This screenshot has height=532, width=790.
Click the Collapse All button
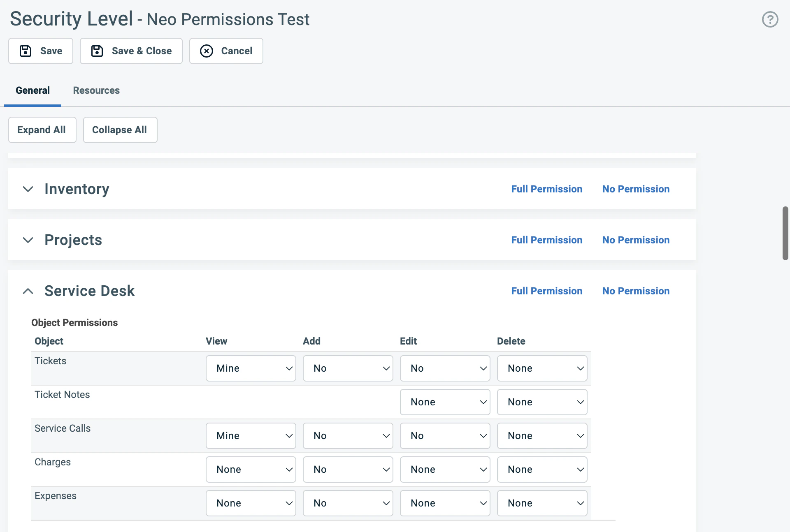pos(120,130)
